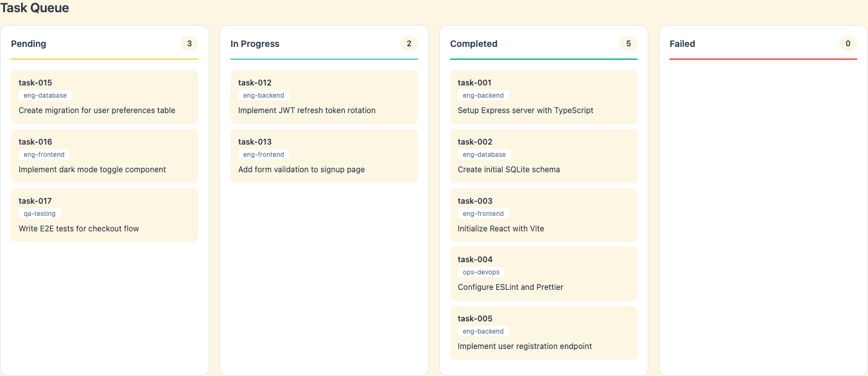Click the Pending count badge showing 3

(189, 43)
